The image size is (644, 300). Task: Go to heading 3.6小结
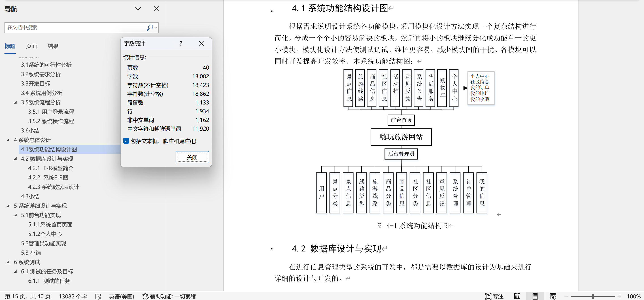30,130
